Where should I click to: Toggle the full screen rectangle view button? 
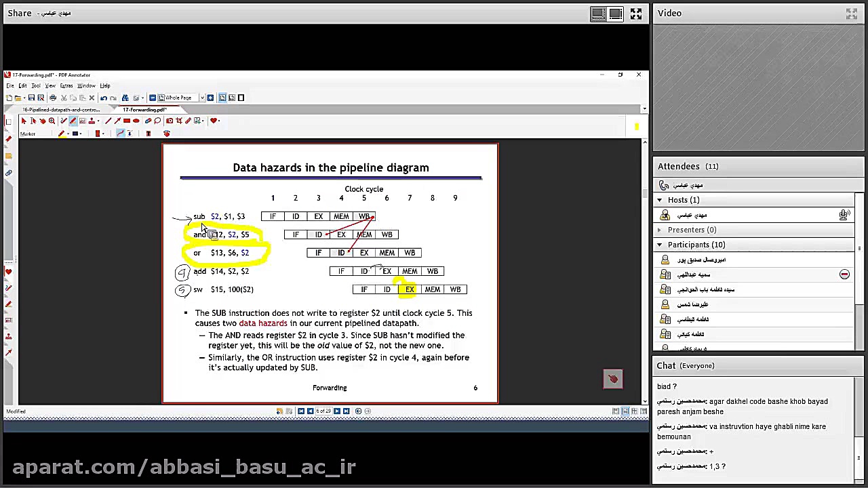pos(241,98)
